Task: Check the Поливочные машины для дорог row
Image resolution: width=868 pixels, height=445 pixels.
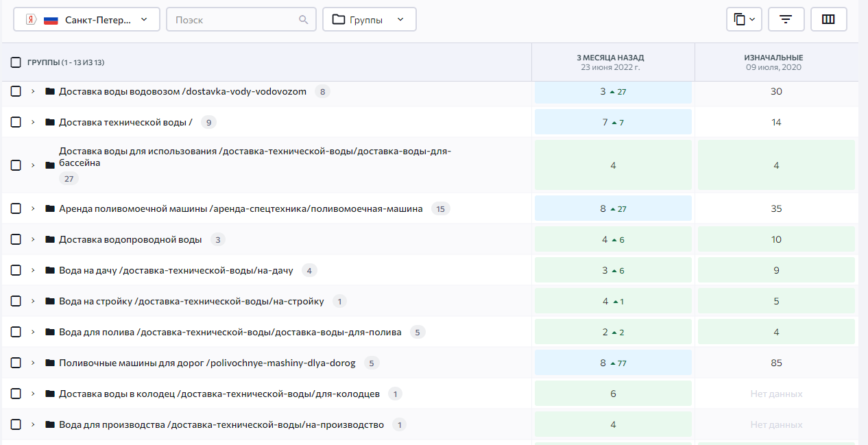Action: [16, 363]
